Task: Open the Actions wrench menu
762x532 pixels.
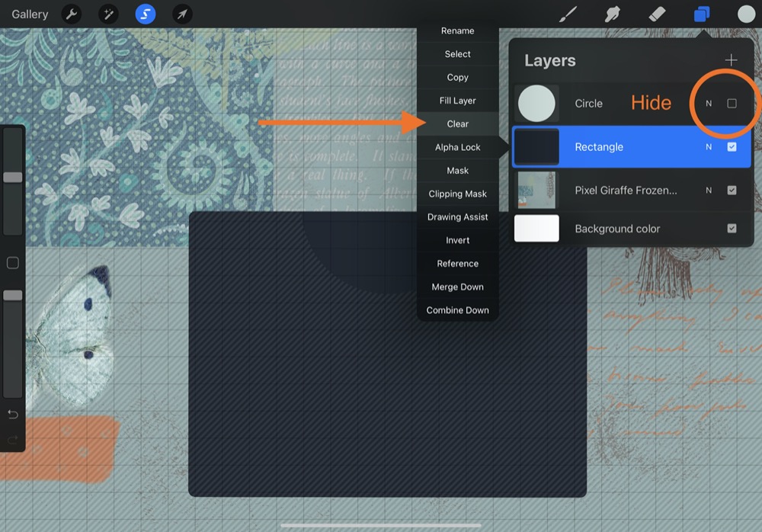Action: coord(72,14)
